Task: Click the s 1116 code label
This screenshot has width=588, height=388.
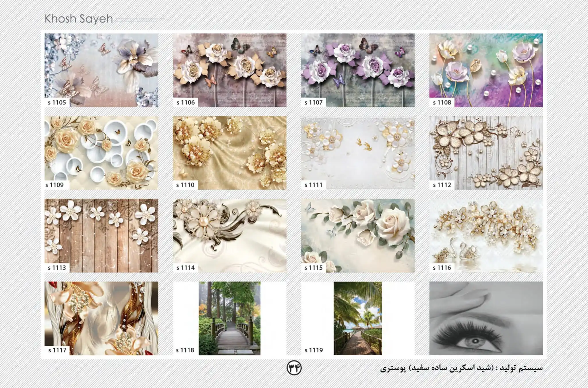Action: (442, 268)
